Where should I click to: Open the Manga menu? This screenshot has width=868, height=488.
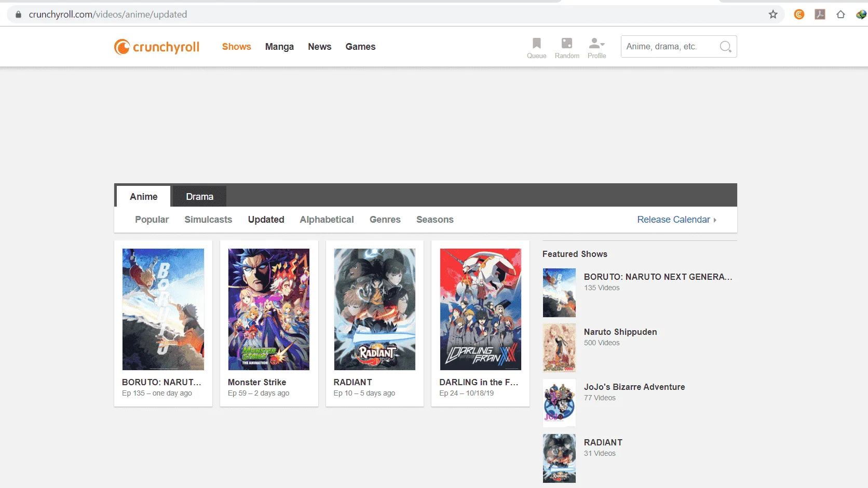point(279,47)
